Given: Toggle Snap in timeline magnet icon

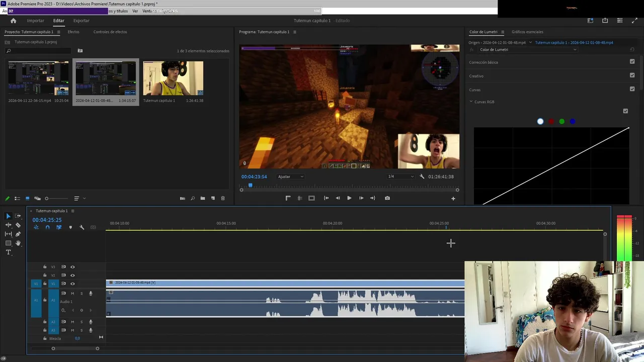Looking at the screenshot, I should [47, 227].
